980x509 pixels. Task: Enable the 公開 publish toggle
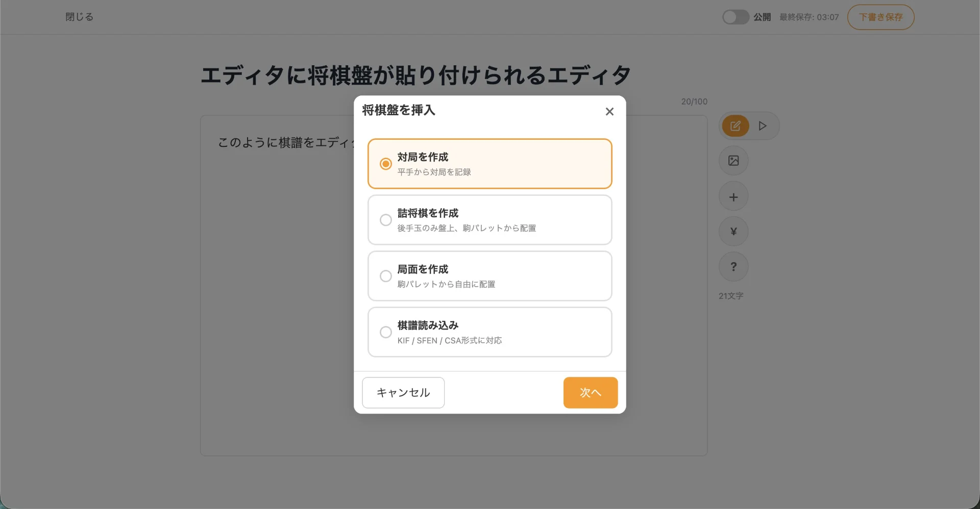[735, 17]
